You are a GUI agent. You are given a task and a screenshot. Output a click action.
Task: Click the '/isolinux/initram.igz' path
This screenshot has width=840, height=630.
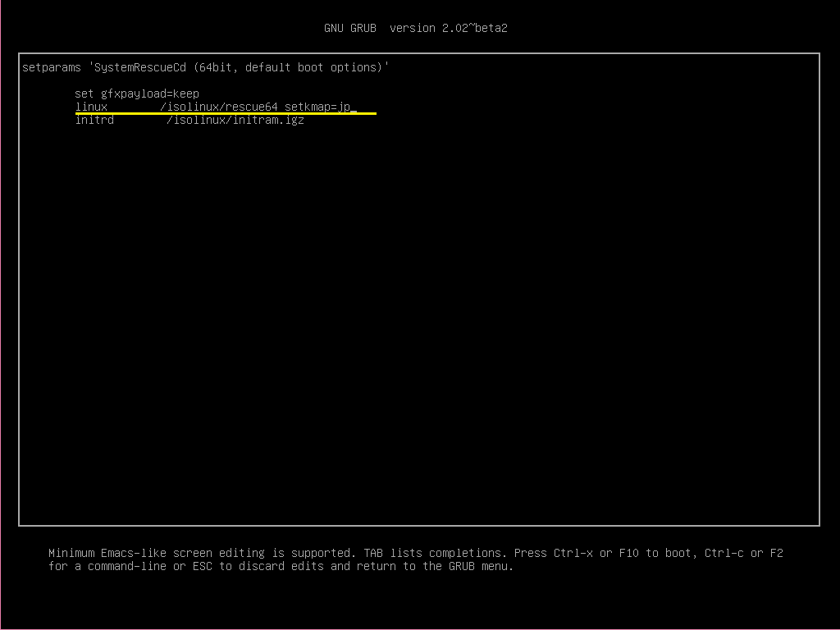coord(235,120)
